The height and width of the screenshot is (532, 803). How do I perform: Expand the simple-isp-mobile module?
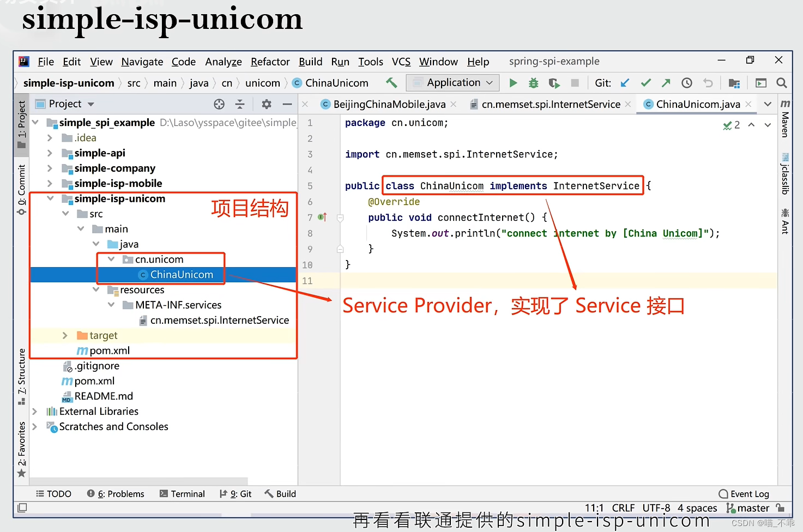50,184
